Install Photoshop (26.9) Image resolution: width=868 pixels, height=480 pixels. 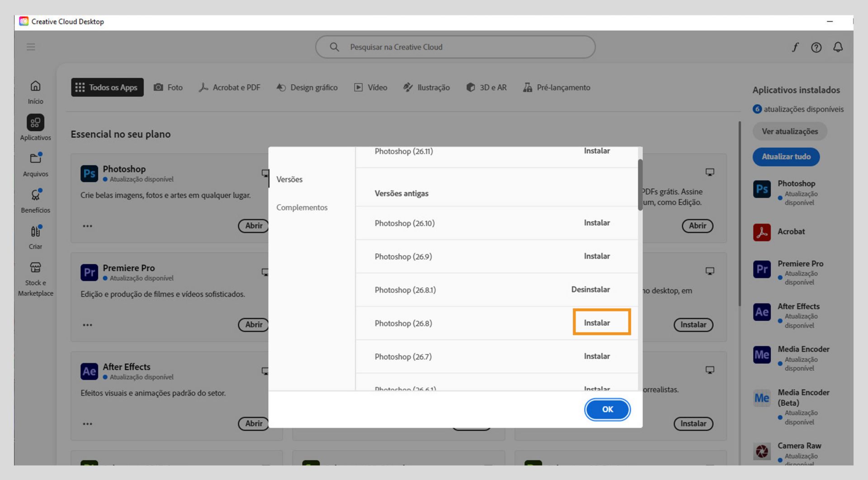click(597, 257)
